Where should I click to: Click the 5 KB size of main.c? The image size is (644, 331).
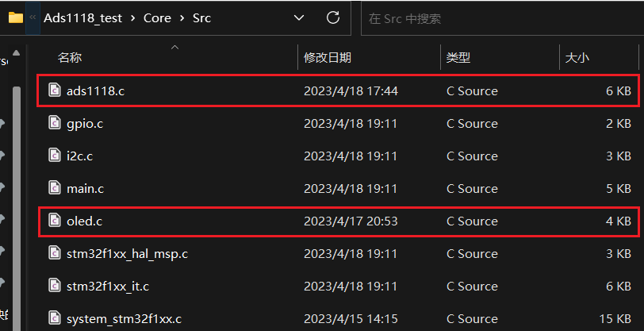pos(619,188)
